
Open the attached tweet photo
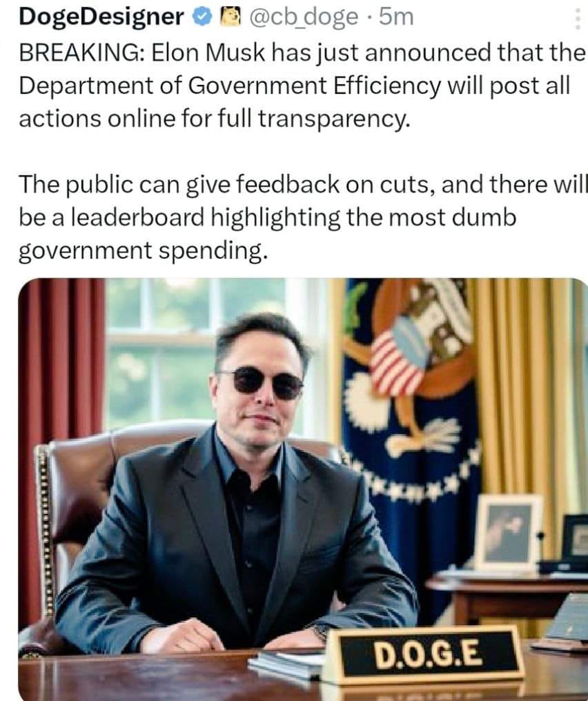tap(303, 490)
